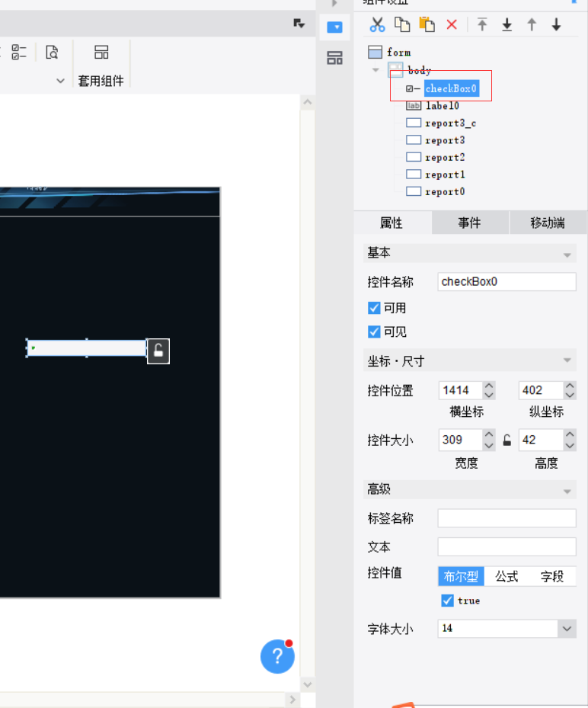
Task: Open the blue help question-mark button
Action: (277, 656)
